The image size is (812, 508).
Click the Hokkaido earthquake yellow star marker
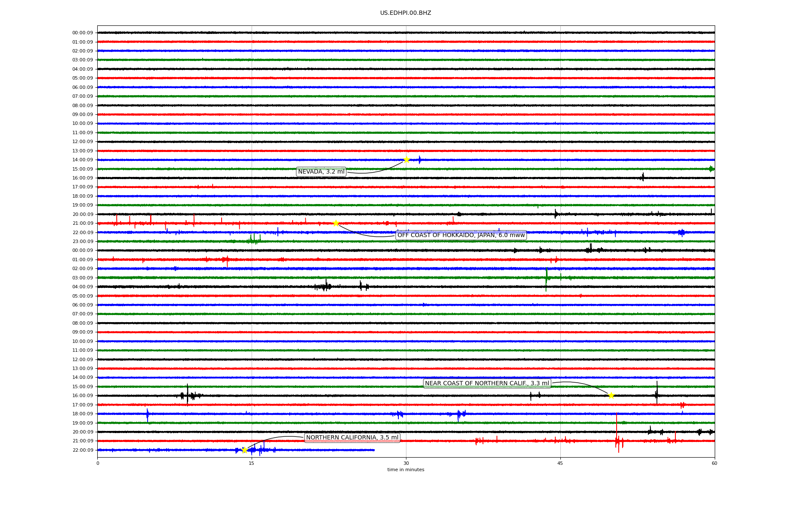tap(336, 223)
